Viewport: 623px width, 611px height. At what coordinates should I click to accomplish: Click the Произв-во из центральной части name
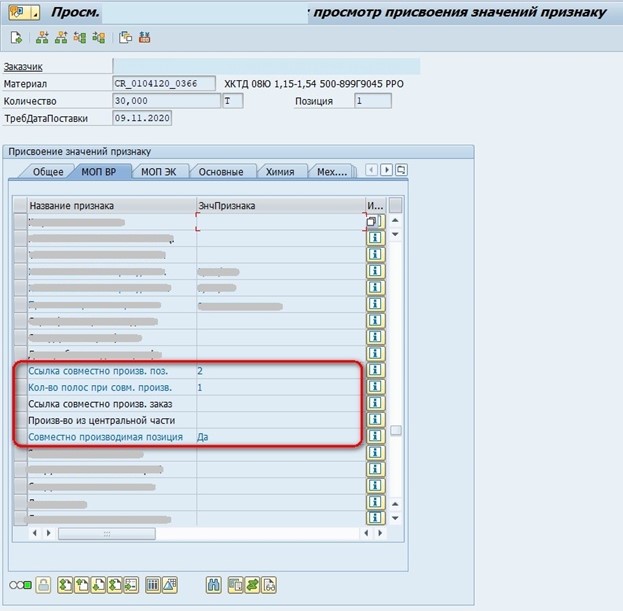coord(102,420)
